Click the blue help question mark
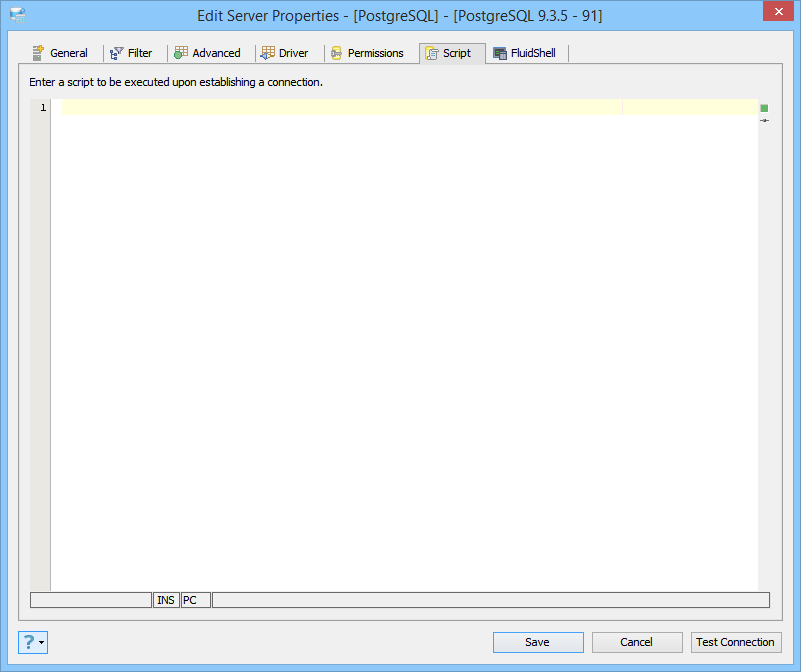The width and height of the screenshot is (801, 672). click(29, 642)
